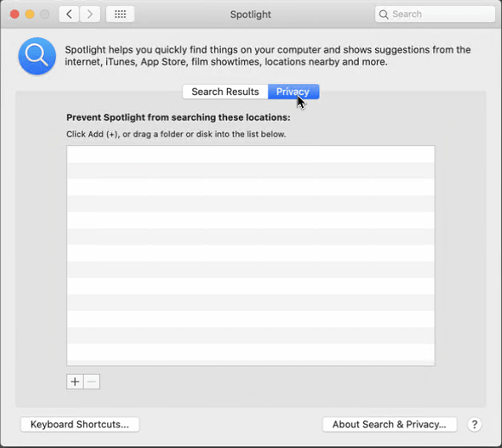Close the Spotlight window with red button

click(x=15, y=14)
